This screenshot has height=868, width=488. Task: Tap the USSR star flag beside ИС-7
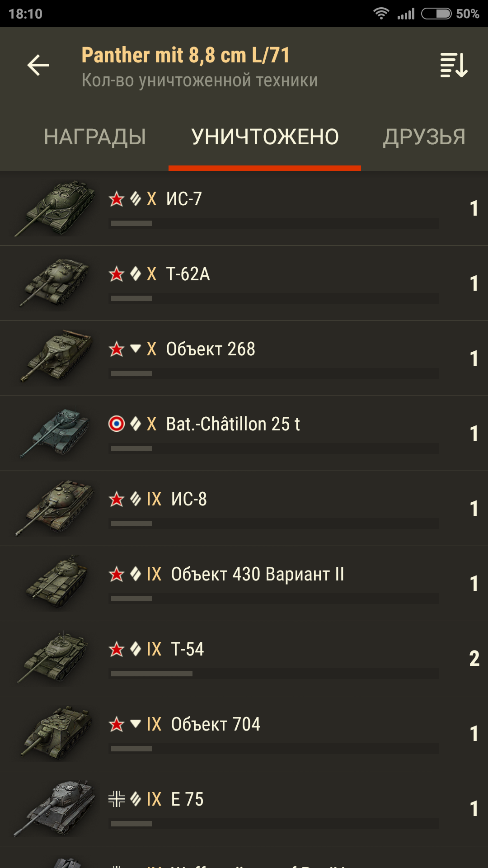[x=117, y=199]
